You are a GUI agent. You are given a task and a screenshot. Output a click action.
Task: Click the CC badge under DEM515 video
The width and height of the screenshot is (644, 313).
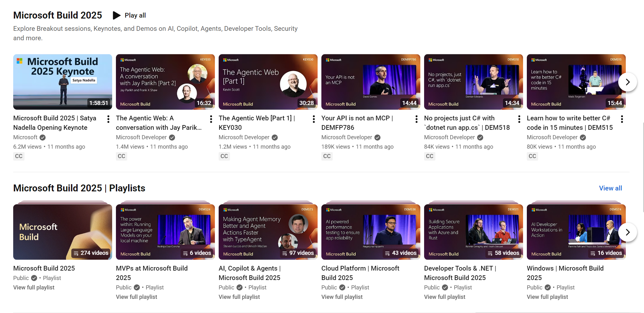532,156
